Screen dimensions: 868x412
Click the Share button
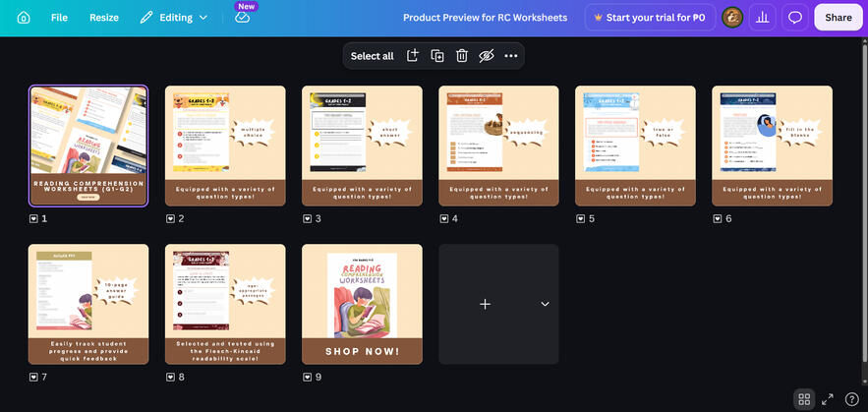[839, 18]
